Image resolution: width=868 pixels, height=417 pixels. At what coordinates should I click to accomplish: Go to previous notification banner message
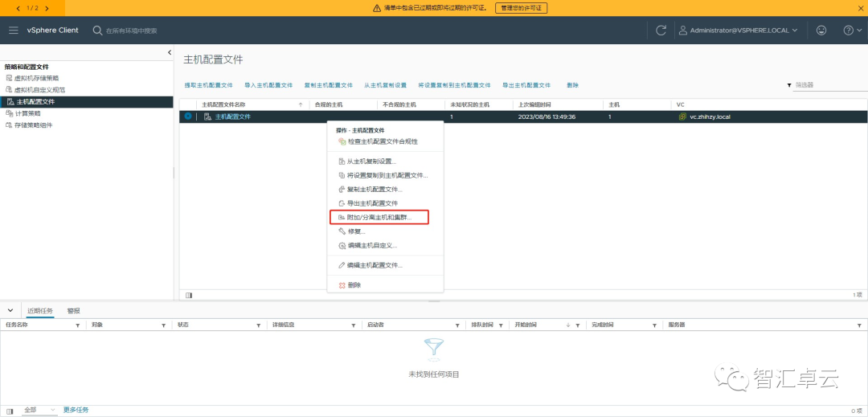coord(18,8)
